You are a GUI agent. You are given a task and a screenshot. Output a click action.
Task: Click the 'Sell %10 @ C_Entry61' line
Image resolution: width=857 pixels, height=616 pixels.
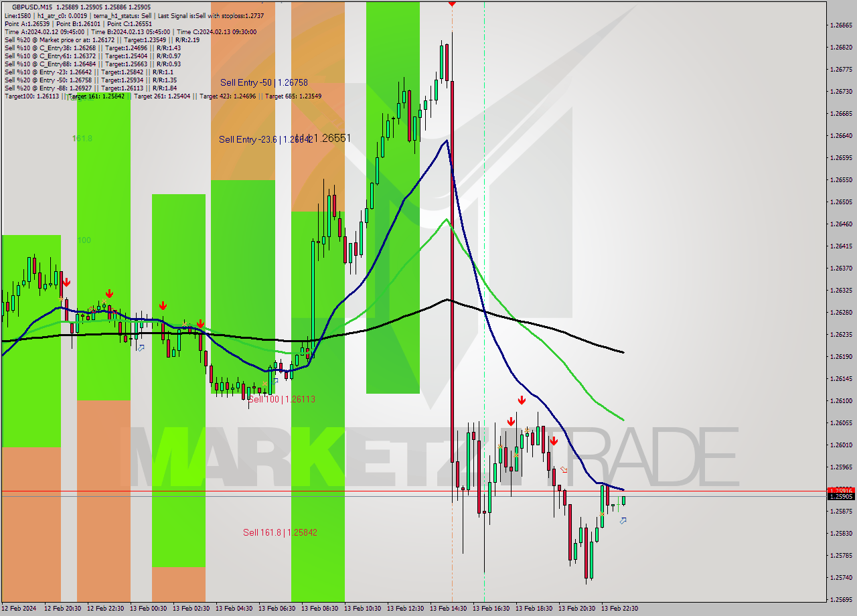click(x=92, y=56)
